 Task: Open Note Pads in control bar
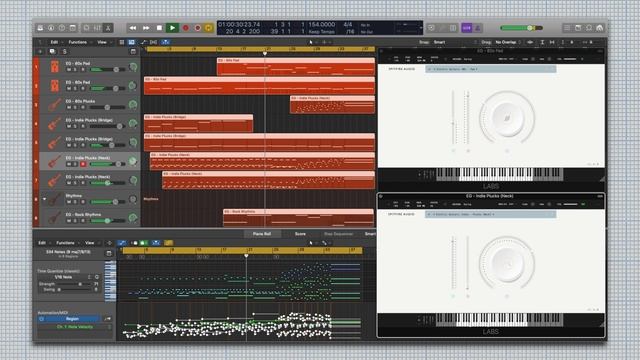pyautogui.click(x=578, y=28)
